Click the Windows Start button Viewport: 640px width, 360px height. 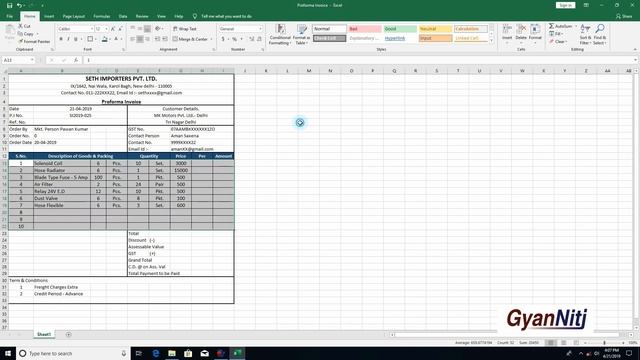[8, 353]
